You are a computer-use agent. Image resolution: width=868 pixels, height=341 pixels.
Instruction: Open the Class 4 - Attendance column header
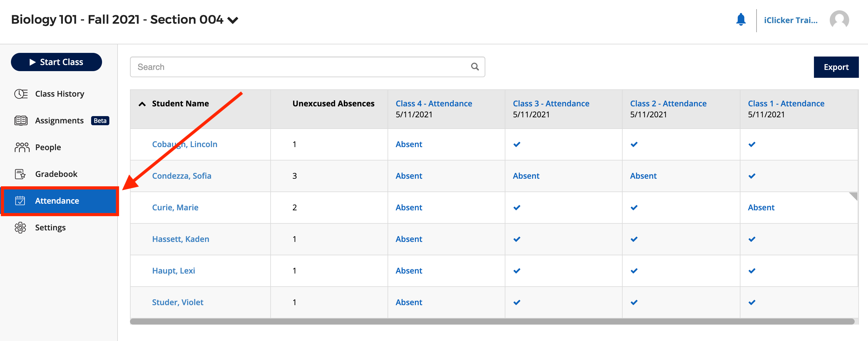[x=434, y=103]
